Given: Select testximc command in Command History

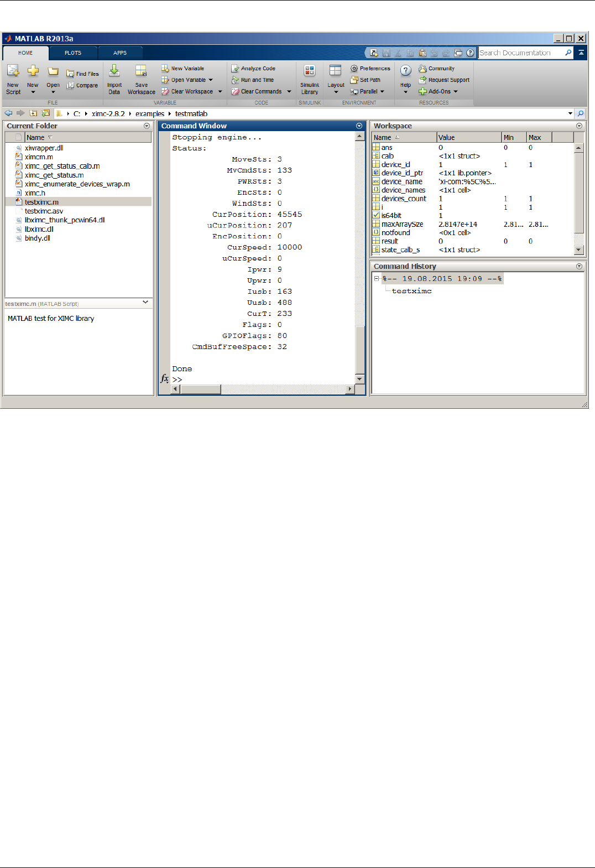Looking at the screenshot, I should [411, 291].
